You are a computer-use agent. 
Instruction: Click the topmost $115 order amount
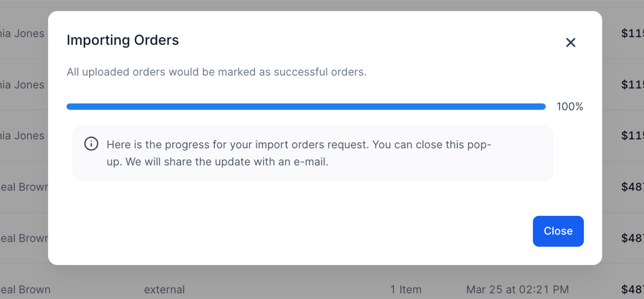(x=632, y=34)
